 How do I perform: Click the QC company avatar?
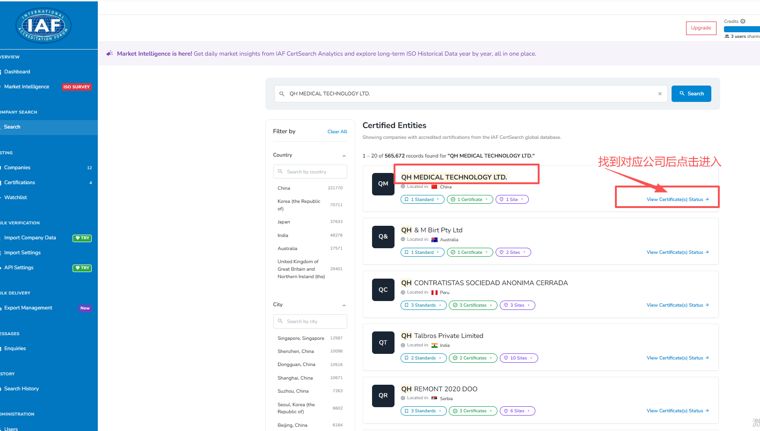383,289
